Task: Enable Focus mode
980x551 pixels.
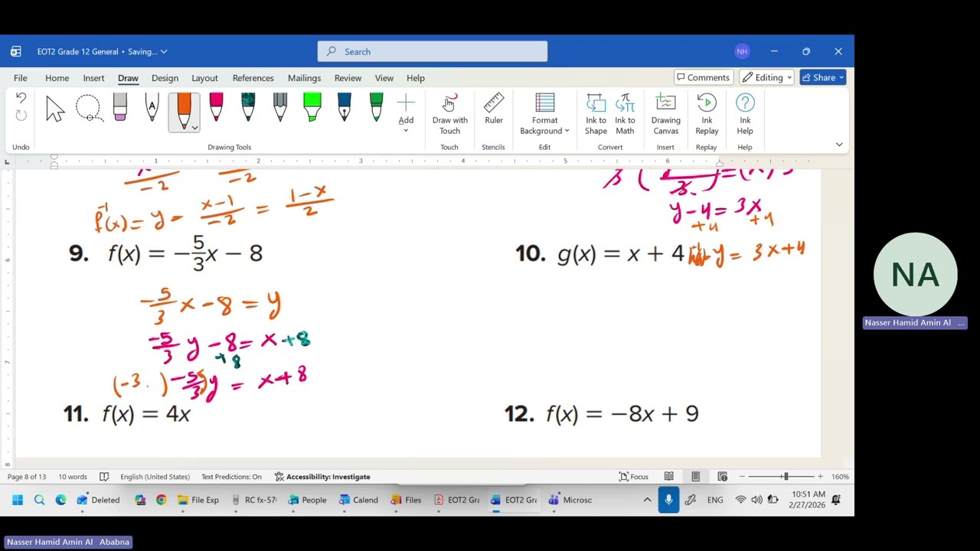Action: (633, 477)
